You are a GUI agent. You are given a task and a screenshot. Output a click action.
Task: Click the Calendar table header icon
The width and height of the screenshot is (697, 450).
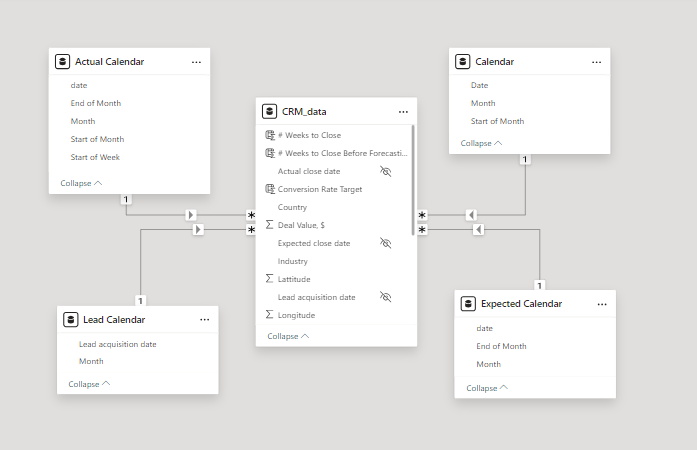pos(462,62)
